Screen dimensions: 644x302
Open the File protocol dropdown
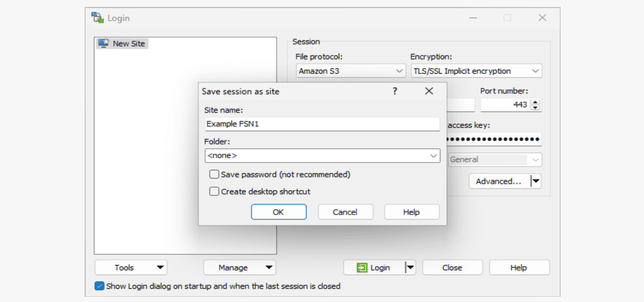point(399,70)
